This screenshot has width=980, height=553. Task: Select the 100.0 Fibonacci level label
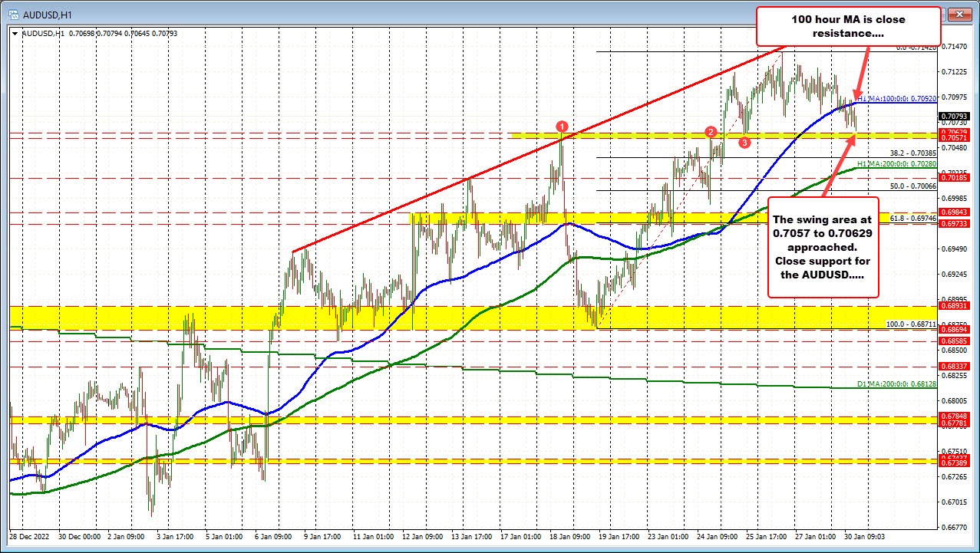click(911, 324)
